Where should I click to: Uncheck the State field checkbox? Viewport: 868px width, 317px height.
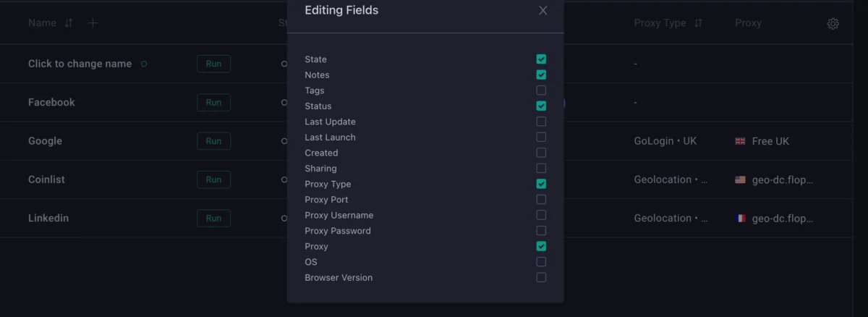click(541, 59)
